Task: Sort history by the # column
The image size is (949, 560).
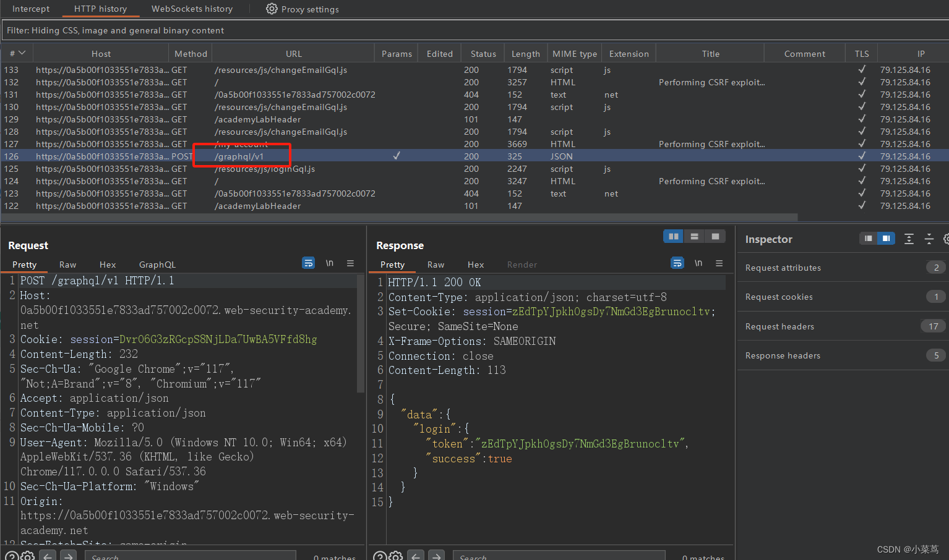Action: tap(17, 54)
